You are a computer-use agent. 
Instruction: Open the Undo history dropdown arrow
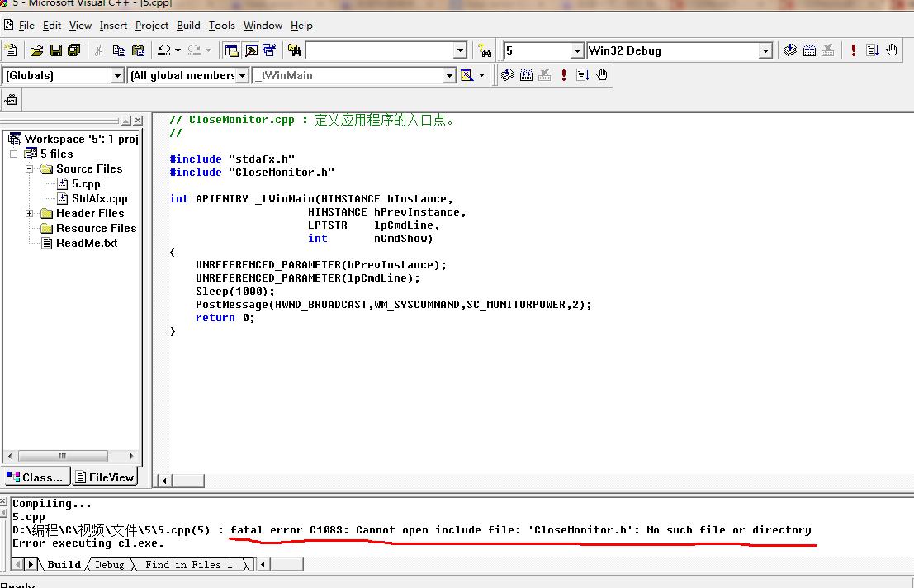[178, 50]
